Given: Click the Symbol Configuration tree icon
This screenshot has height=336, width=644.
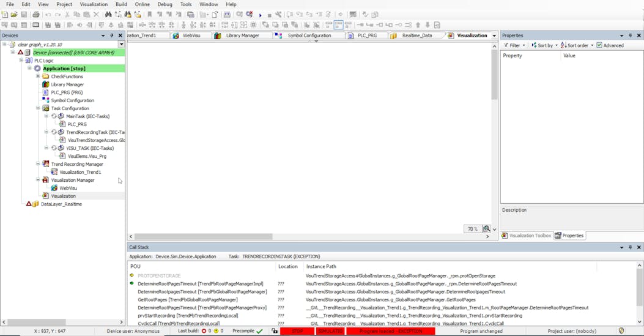Looking at the screenshot, I should 46,100.
